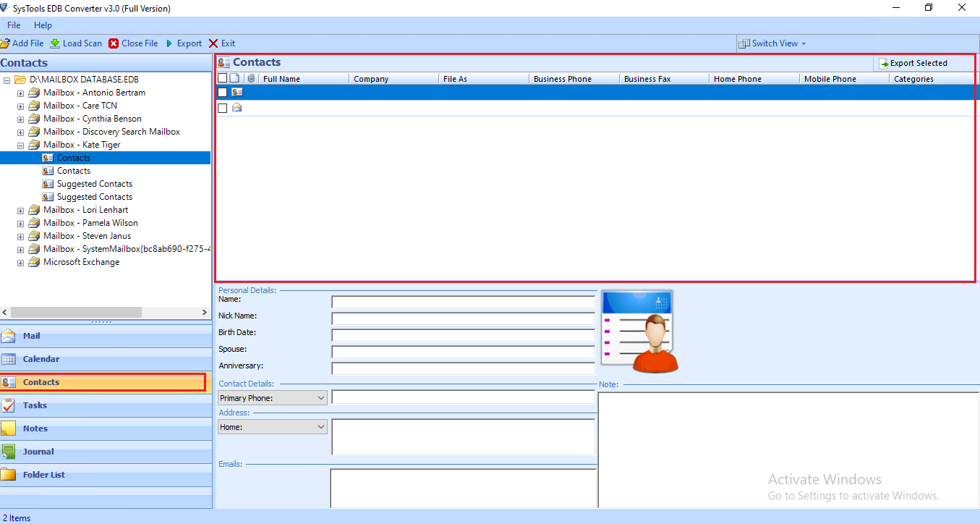Click the Name input field

(463, 302)
